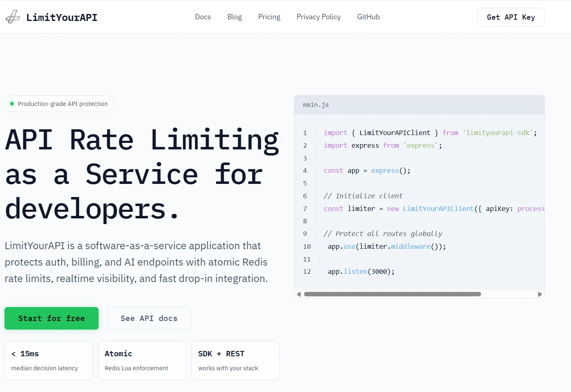Open the Docs navigation link
Screen dimensions: 571x392
(x=203, y=17)
